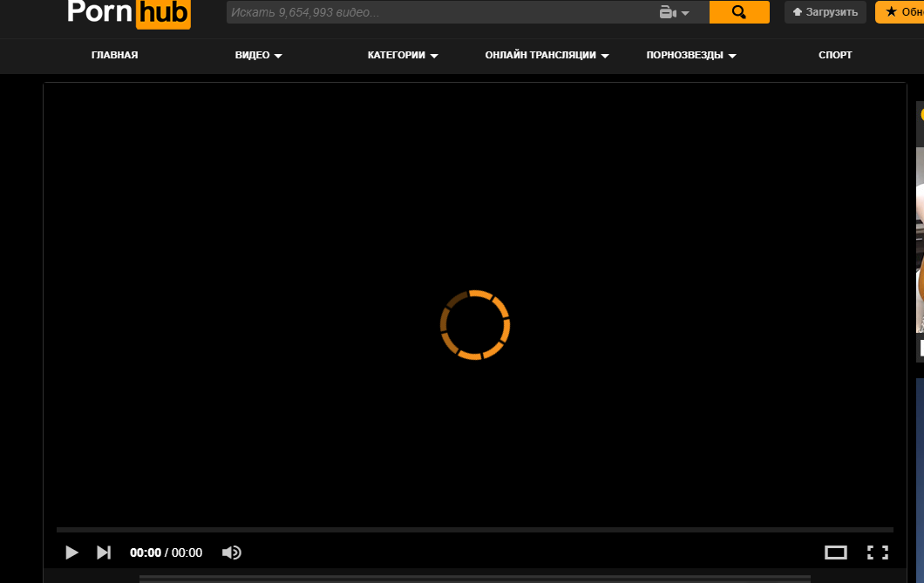Open the СПОРТ menu item
The width and height of the screenshot is (924, 583).
pos(835,55)
